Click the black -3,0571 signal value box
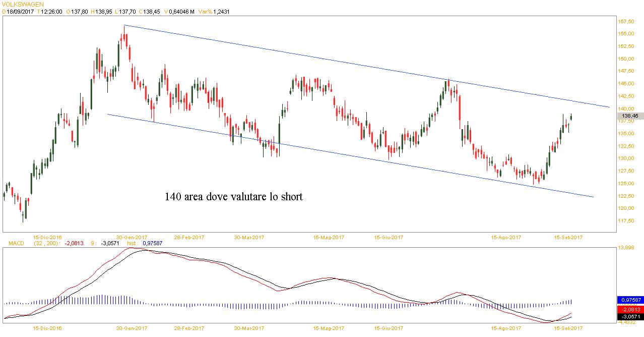This screenshot has height=337, width=644. click(630, 316)
